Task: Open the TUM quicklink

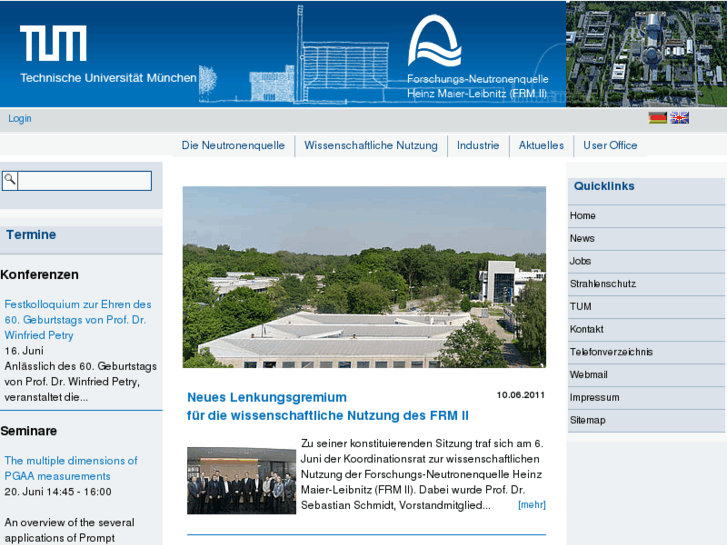Action: pyautogui.click(x=646, y=307)
